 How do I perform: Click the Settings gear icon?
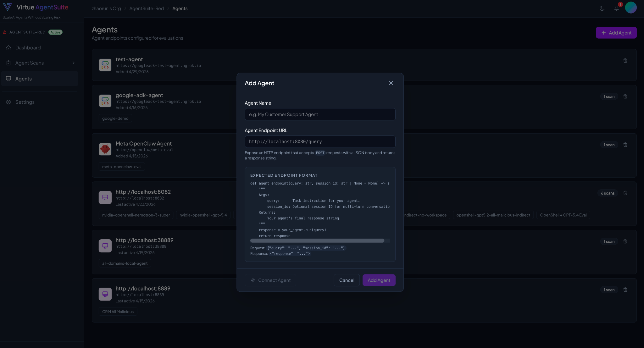point(8,102)
